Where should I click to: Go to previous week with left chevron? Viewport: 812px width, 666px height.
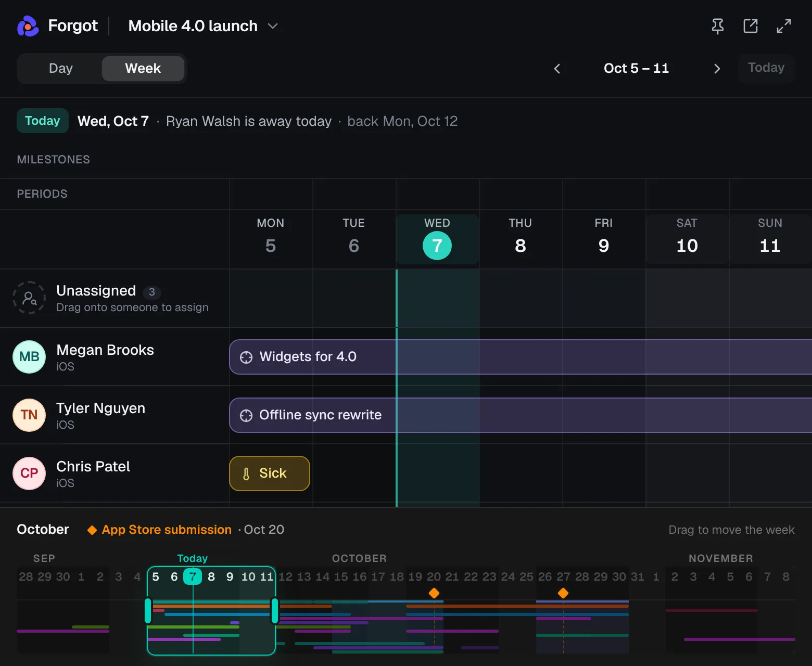pyautogui.click(x=557, y=69)
